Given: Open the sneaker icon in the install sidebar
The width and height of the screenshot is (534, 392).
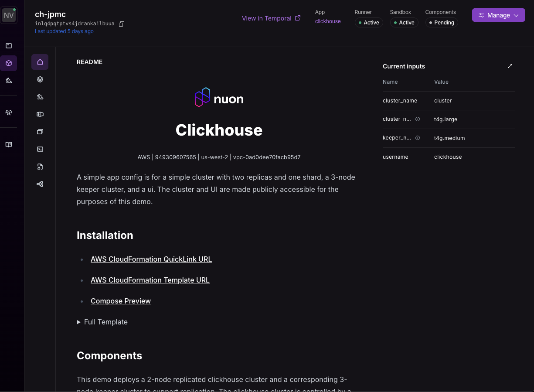Looking at the screenshot, I should click(x=40, y=97).
